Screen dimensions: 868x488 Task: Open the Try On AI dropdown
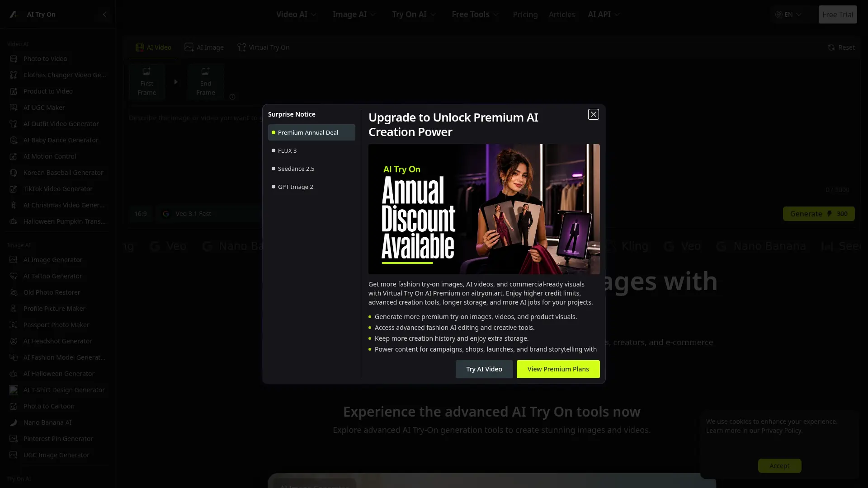click(x=414, y=14)
